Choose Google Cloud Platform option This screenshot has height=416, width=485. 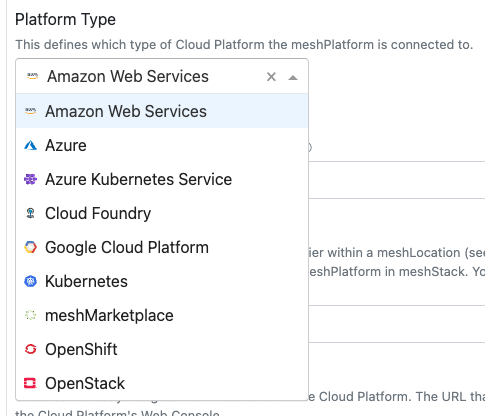pyautogui.click(x=162, y=247)
